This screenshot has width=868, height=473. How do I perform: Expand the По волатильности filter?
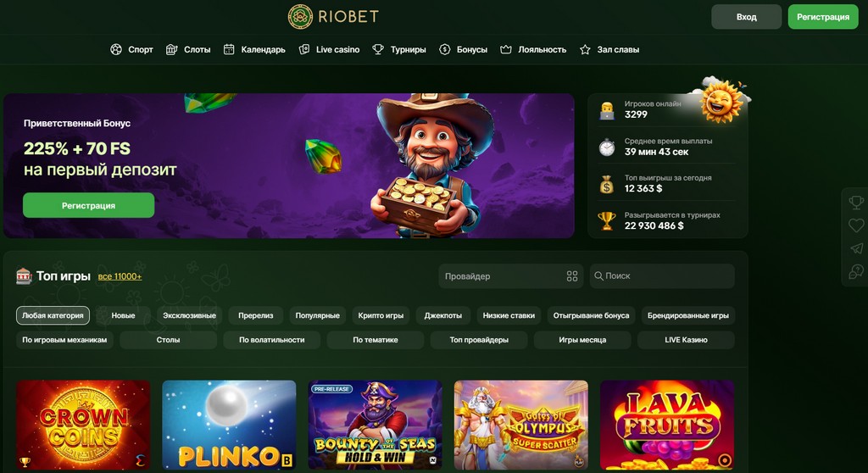point(271,340)
